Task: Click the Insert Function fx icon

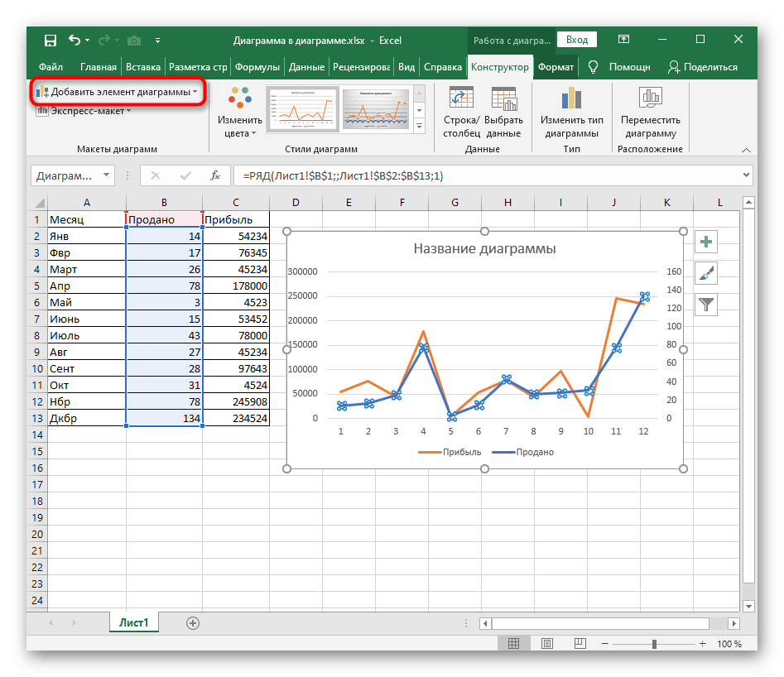Action: coord(215,175)
